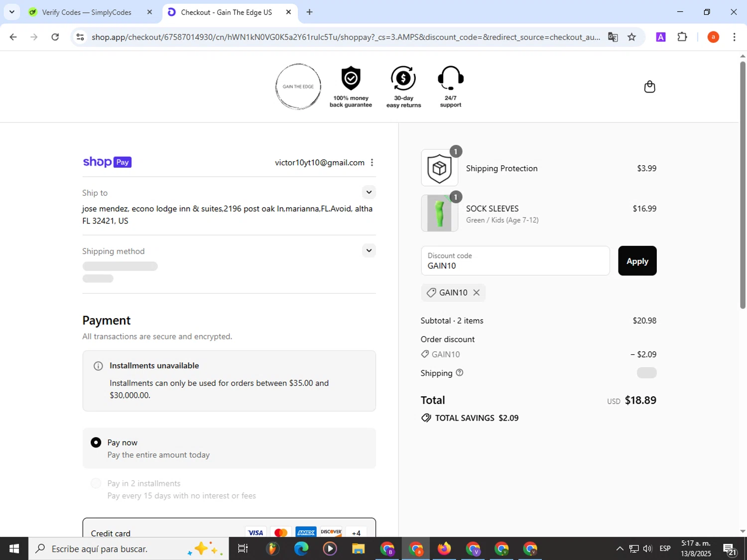747x560 pixels.
Task: Click the Sock Sleeves product thumbnail
Action: coord(439,213)
